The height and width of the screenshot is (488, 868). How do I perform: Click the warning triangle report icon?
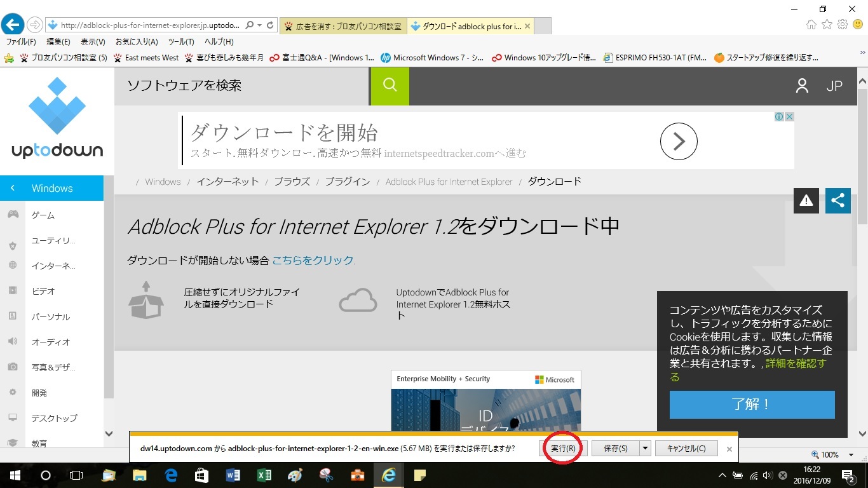pos(806,201)
